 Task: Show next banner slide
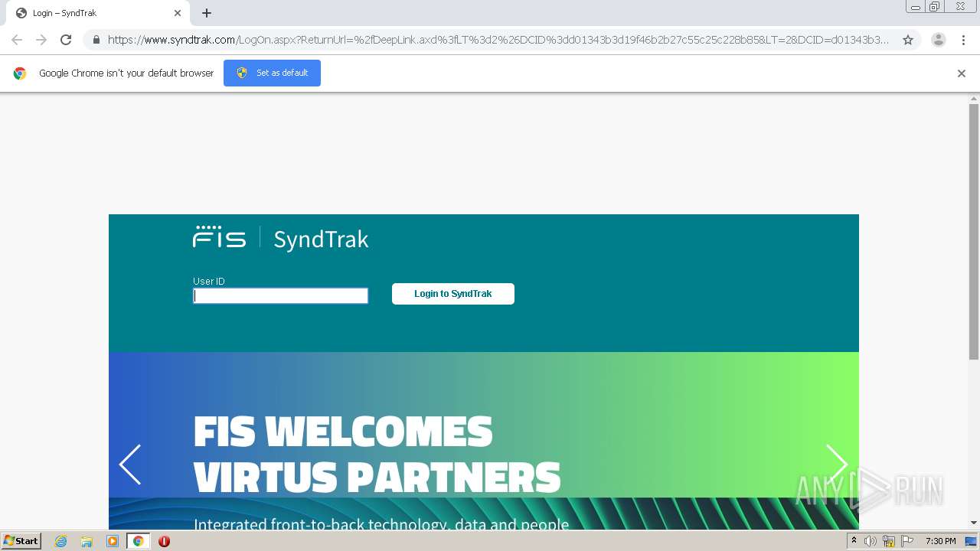pyautogui.click(x=837, y=465)
